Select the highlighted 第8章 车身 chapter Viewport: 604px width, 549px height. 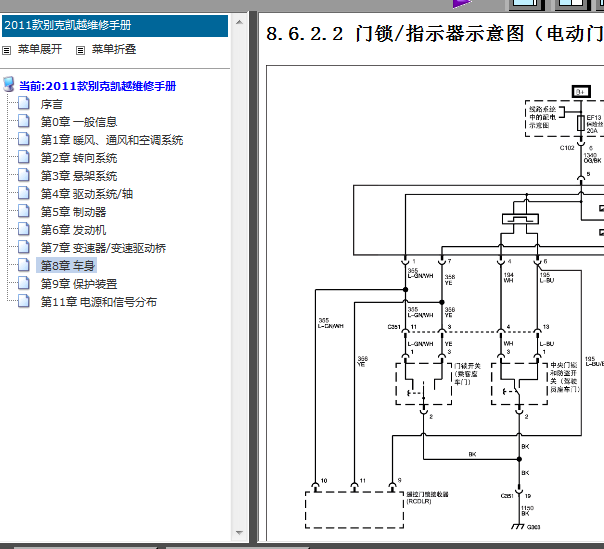click(x=67, y=266)
